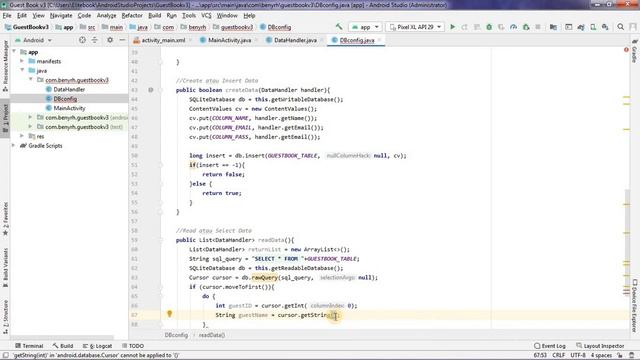Open Project Structure folder icon in toolbar

click(x=553, y=27)
